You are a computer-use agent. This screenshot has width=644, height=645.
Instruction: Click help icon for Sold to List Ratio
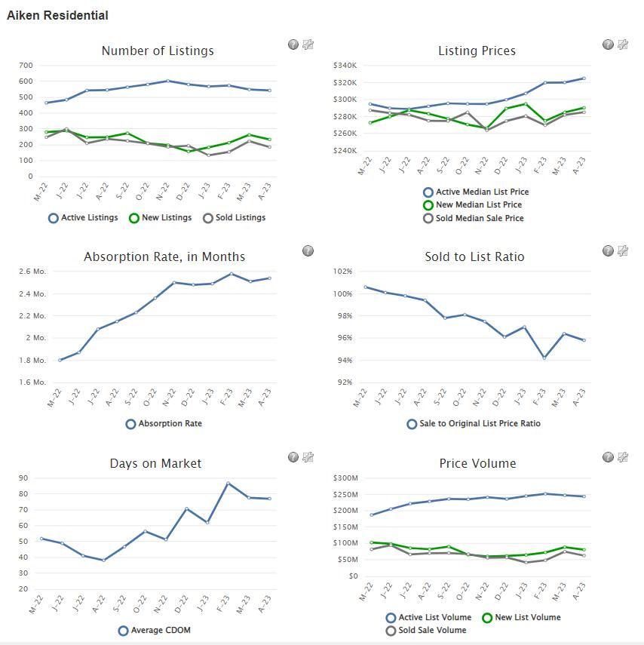tap(608, 250)
